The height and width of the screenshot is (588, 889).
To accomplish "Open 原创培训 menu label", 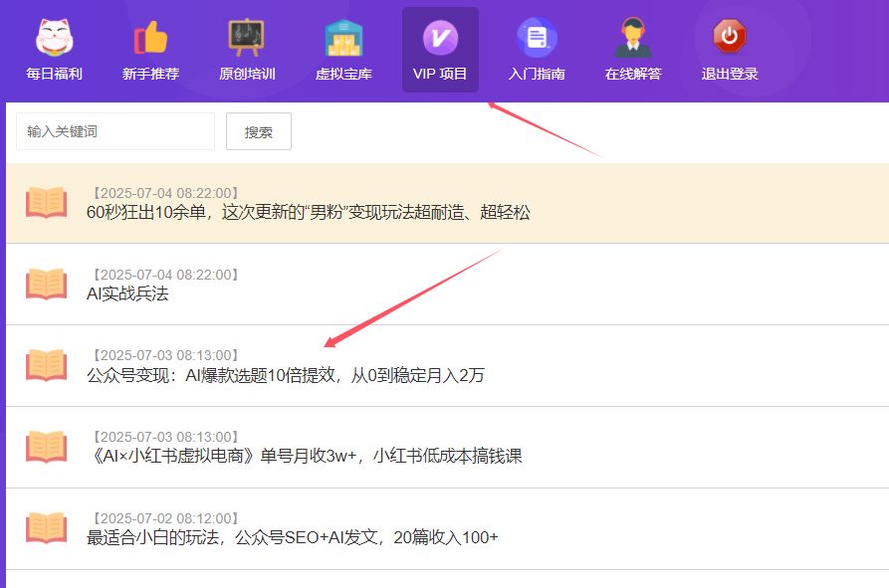I will (247, 74).
